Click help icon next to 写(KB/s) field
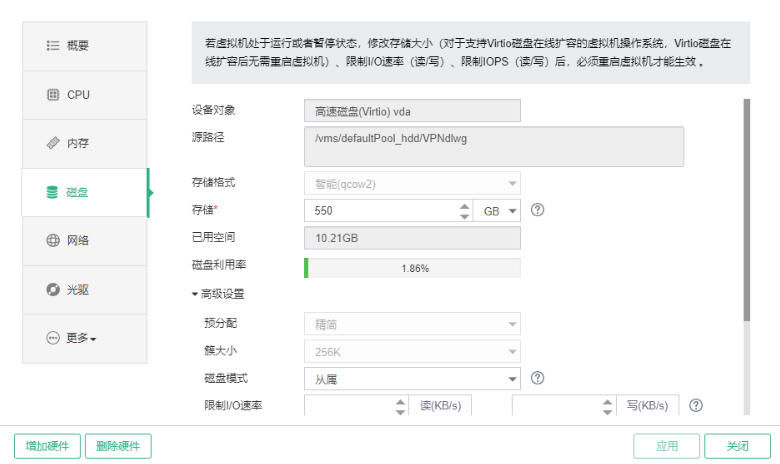Screen dimensions: 780x464 click(696, 405)
